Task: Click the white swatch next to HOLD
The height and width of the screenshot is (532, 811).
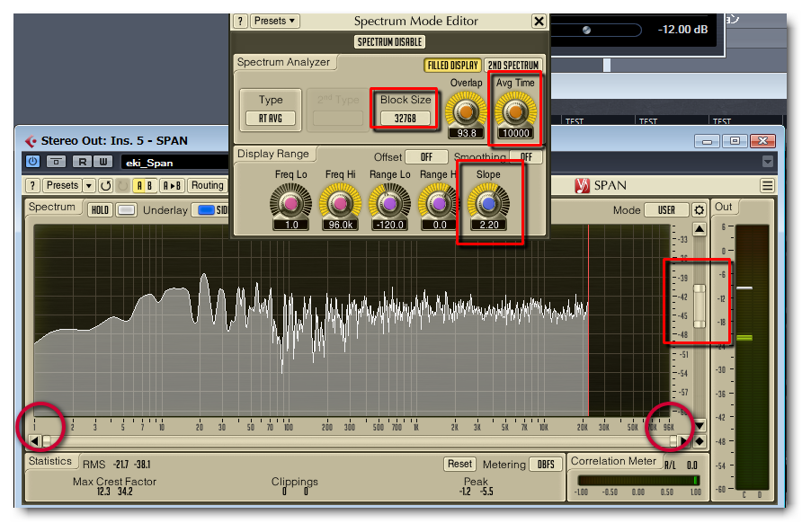Action: point(126,210)
